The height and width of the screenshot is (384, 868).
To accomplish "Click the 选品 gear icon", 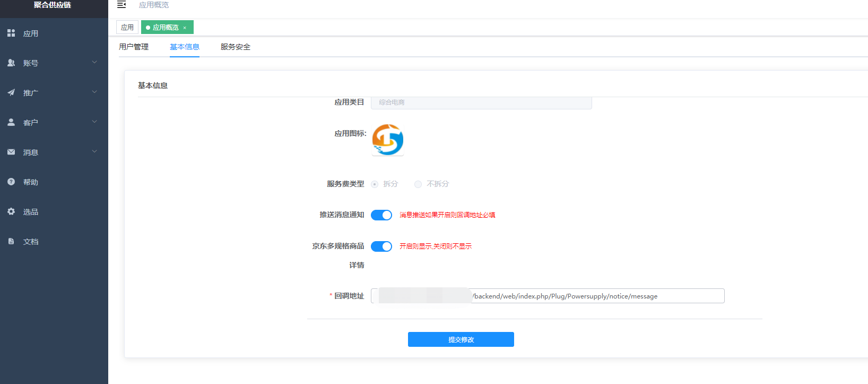I will tap(11, 211).
